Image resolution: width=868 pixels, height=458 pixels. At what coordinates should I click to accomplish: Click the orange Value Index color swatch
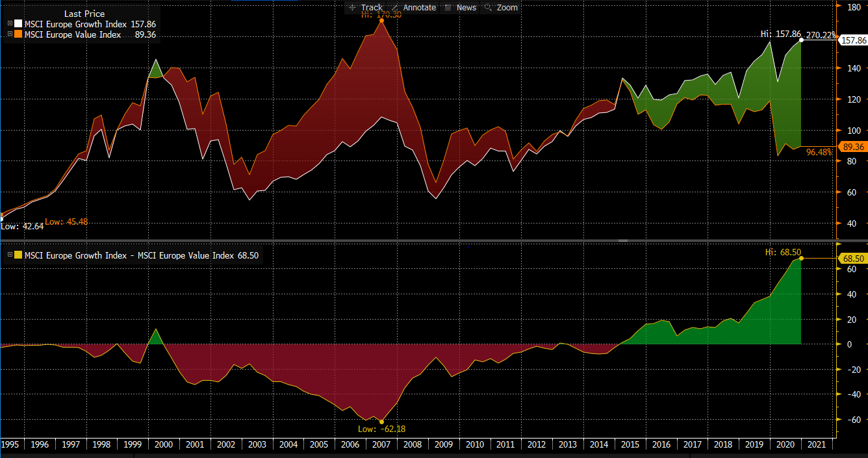tap(18, 35)
